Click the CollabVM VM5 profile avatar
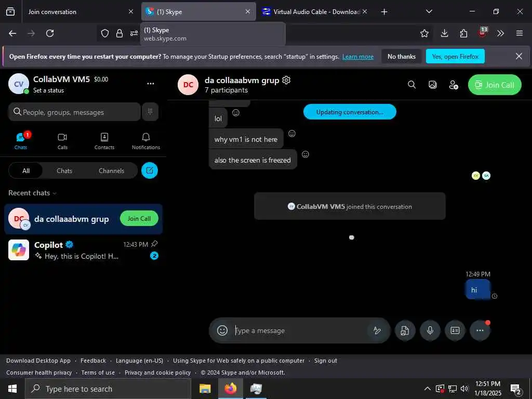The height and width of the screenshot is (399, 532). [19, 84]
